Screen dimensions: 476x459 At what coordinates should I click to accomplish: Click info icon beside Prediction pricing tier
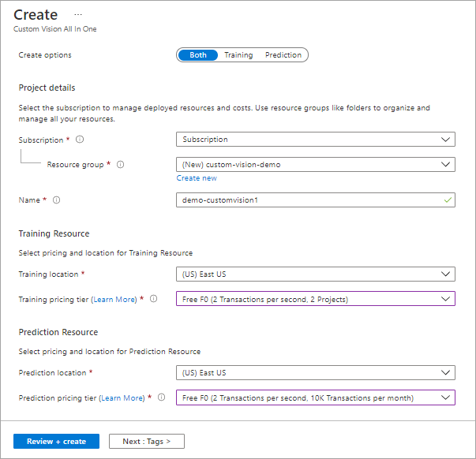pos(161,398)
